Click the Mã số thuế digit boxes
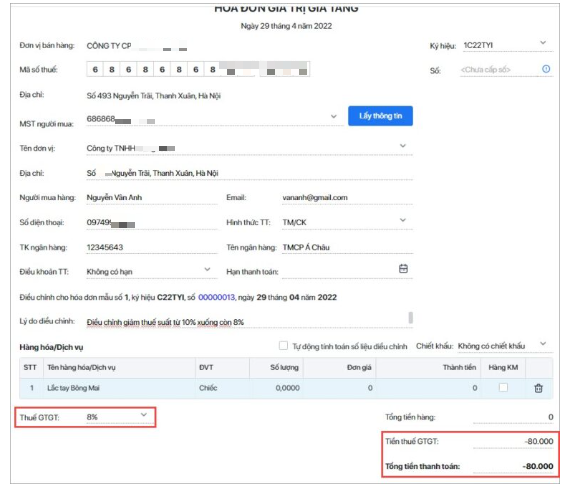Screen dimensions: 570x489 [198, 69]
